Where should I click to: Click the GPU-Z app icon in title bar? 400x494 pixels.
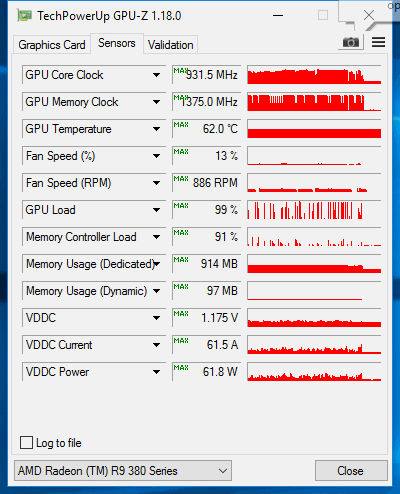25,16
